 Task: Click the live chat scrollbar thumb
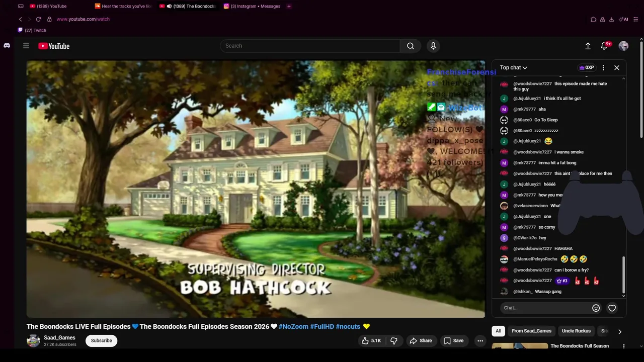[x=624, y=275]
